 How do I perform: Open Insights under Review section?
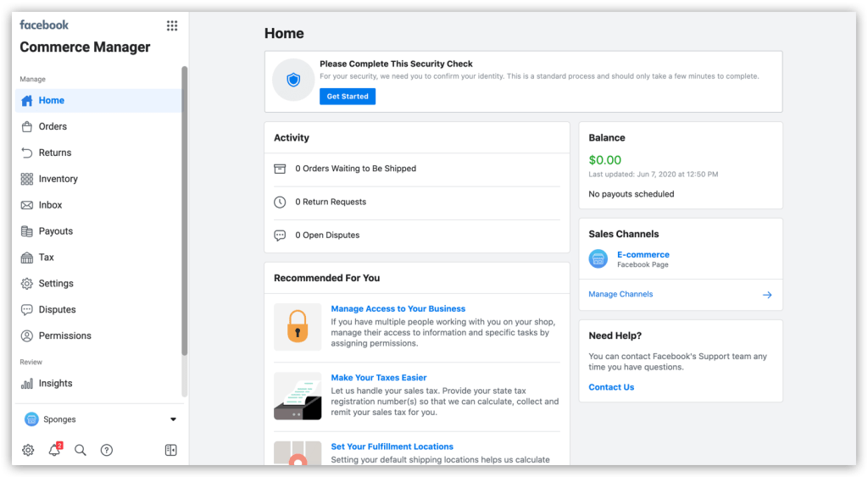pyautogui.click(x=55, y=383)
